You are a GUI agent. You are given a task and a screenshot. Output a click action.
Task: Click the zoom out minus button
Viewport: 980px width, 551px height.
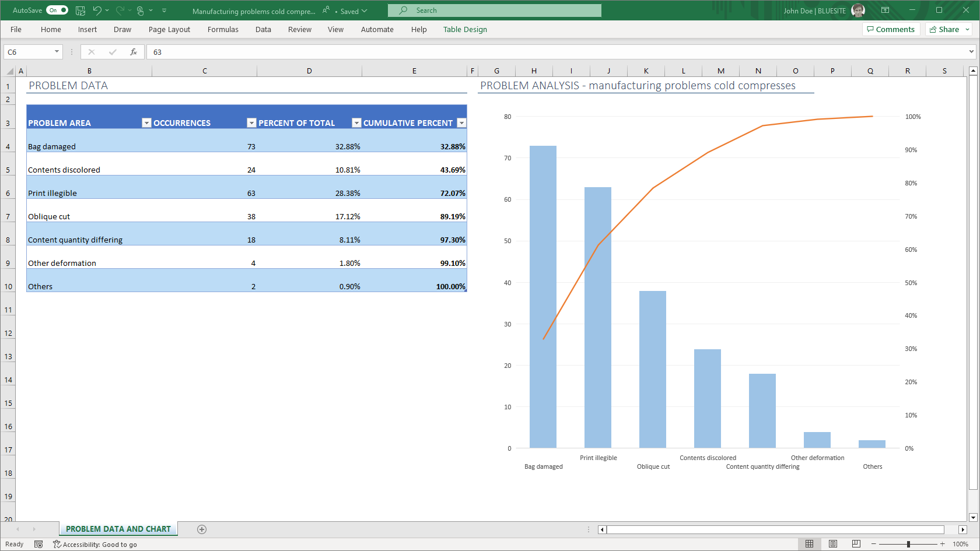(x=874, y=544)
